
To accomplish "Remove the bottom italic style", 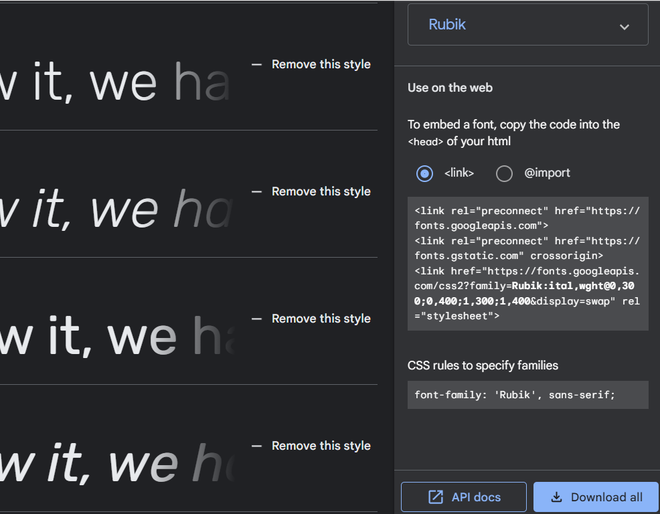I will click(320, 446).
